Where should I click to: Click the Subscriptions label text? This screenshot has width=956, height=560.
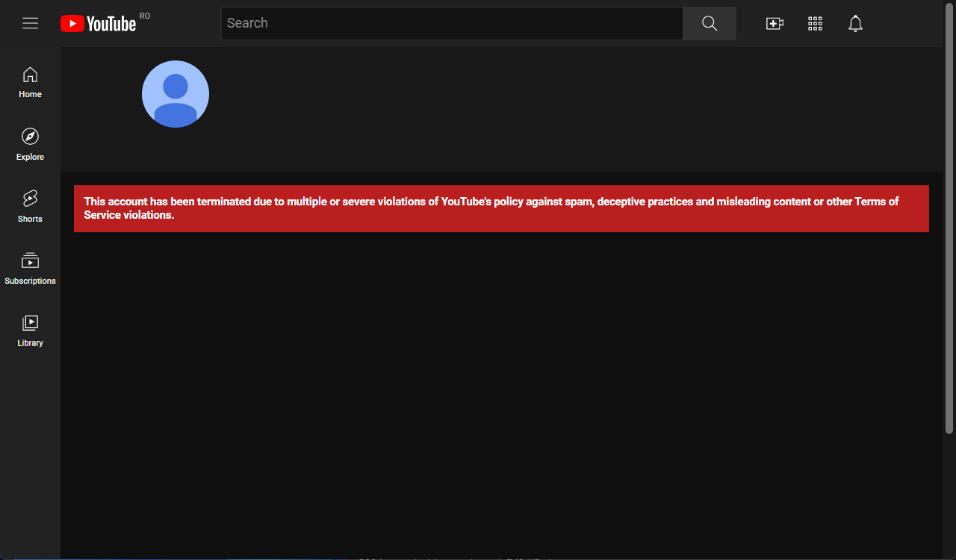[x=30, y=281]
